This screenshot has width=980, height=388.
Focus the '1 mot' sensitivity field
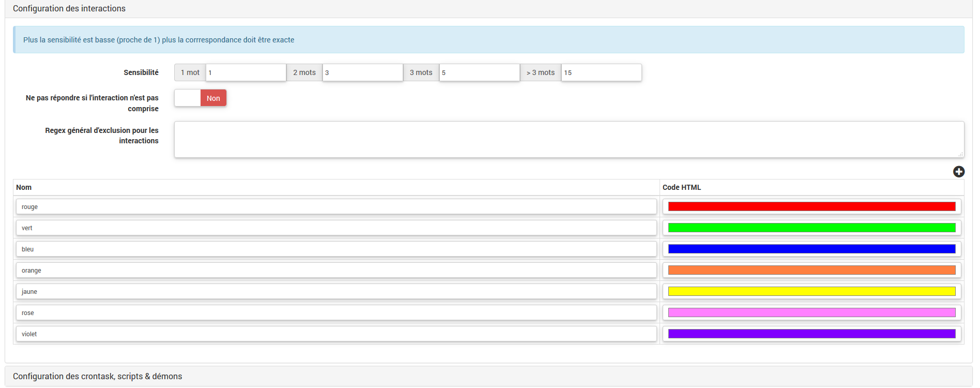coord(246,73)
